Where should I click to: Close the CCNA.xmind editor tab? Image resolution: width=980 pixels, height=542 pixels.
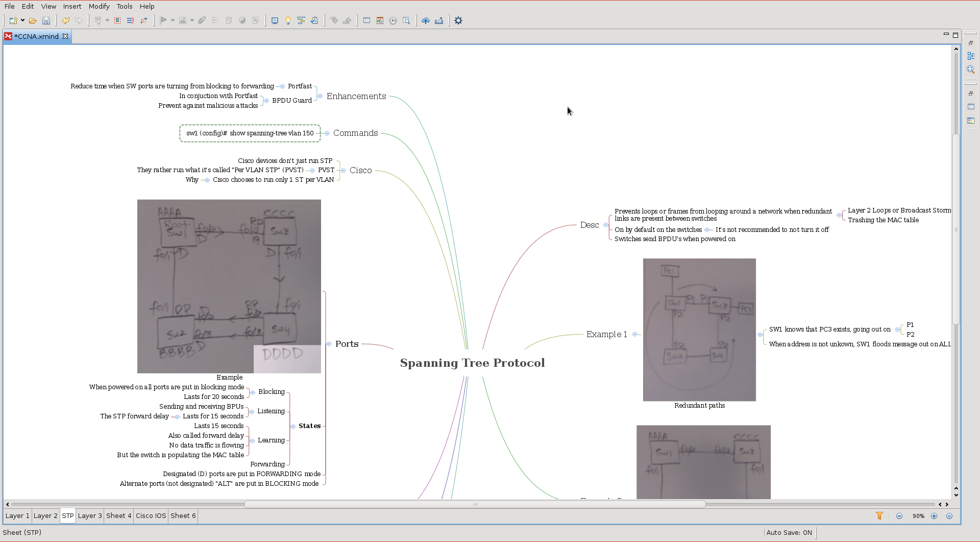pos(65,36)
